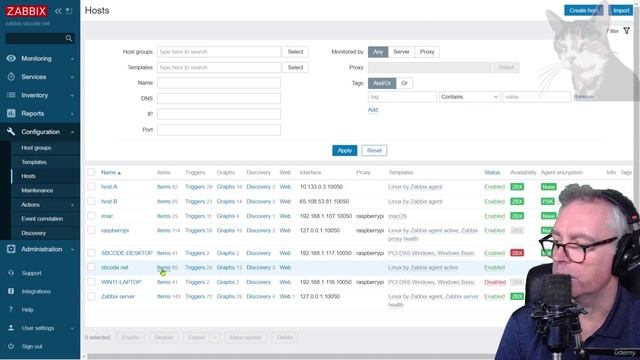Tick the checkbox for Zabbix server
Image resolution: width=640 pixels, height=360 pixels.
(91, 296)
